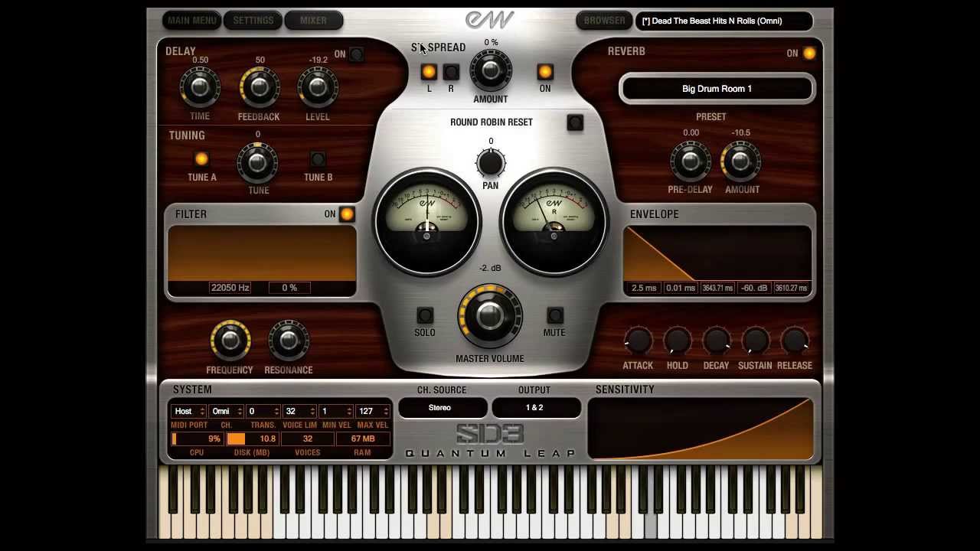980x551 pixels.
Task: Open the Omni channel dropdown
Action: [x=226, y=411]
